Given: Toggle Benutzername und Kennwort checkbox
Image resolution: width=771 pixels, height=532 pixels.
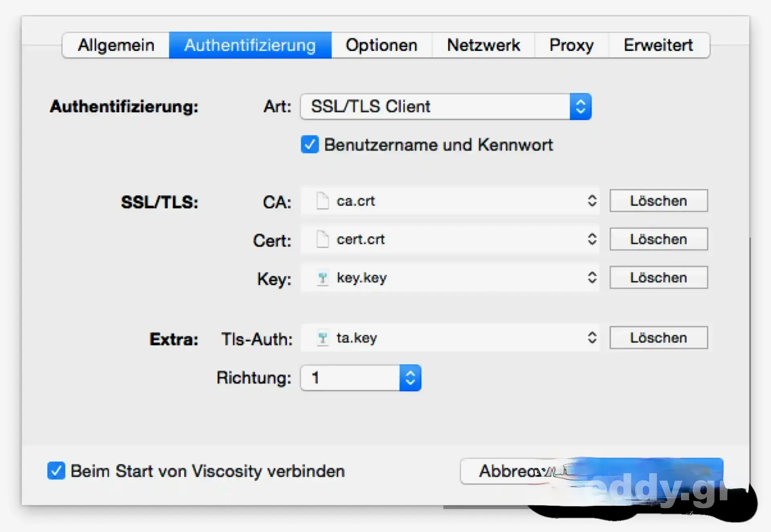Looking at the screenshot, I should (310, 145).
